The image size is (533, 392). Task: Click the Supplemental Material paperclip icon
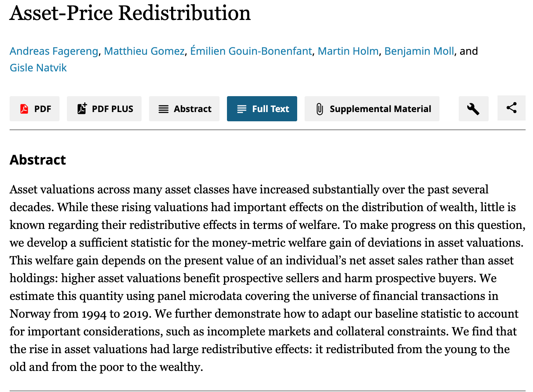point(320,109)
